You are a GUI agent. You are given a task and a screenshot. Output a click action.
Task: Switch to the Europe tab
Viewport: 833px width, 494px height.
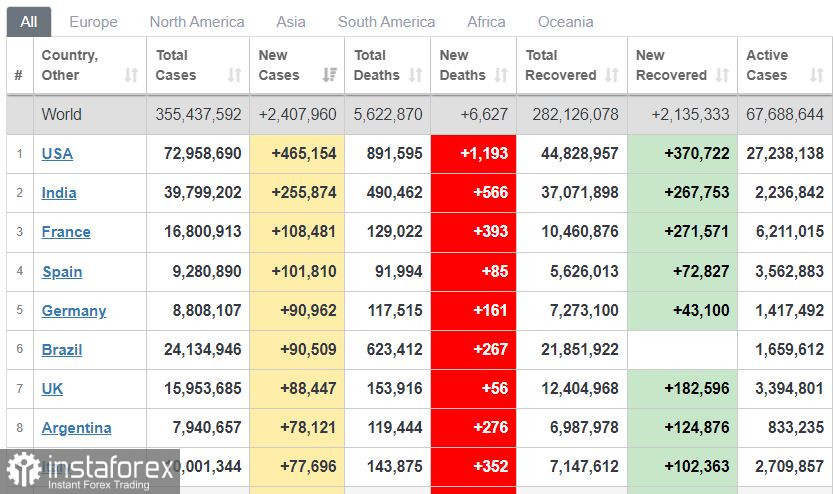pyautogui.click(x=93, y=21)
